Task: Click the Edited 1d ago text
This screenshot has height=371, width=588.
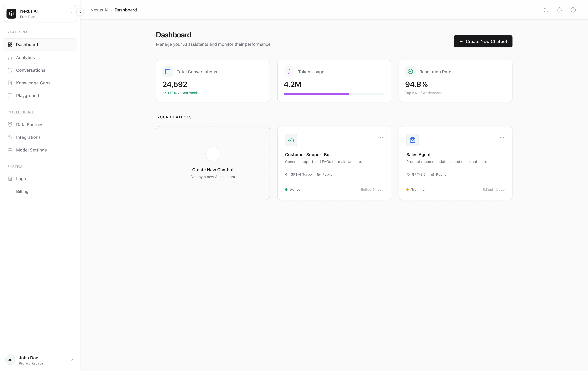Action: (493, 190)
